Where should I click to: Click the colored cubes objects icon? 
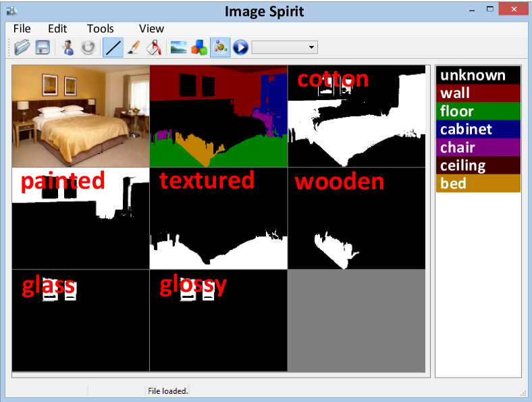click(199, 47)
